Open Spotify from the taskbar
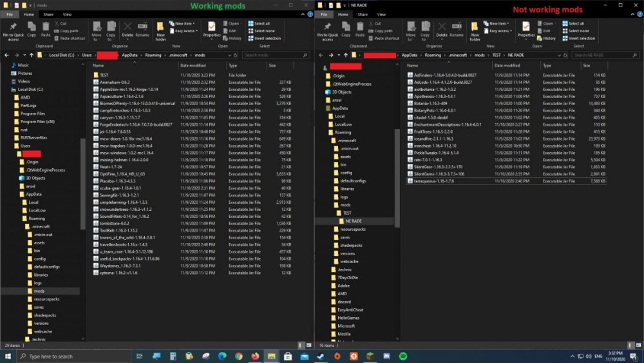This screenshot has width=644, height=363. pos(403,356)
